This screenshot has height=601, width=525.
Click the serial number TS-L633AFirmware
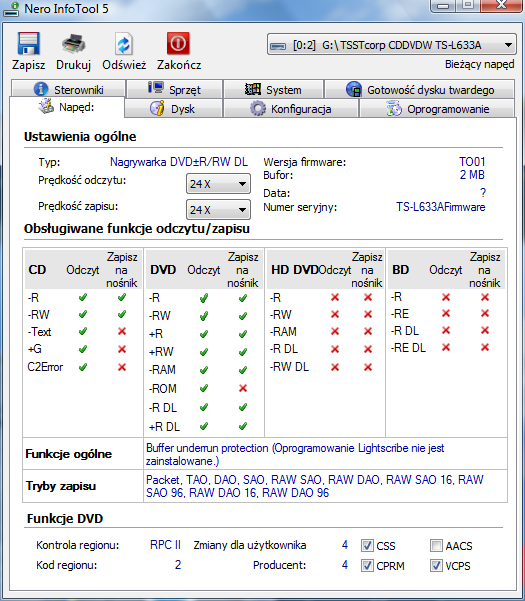[x=441, y=207]
